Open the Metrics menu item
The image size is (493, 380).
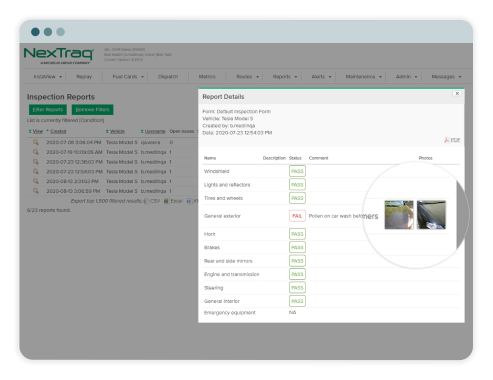click(207, 77)
